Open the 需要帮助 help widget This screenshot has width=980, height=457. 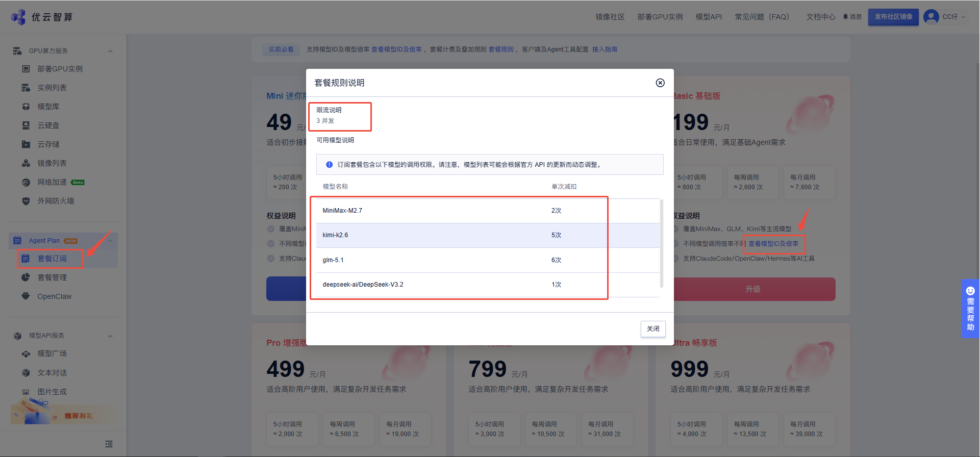coord(970,309)
